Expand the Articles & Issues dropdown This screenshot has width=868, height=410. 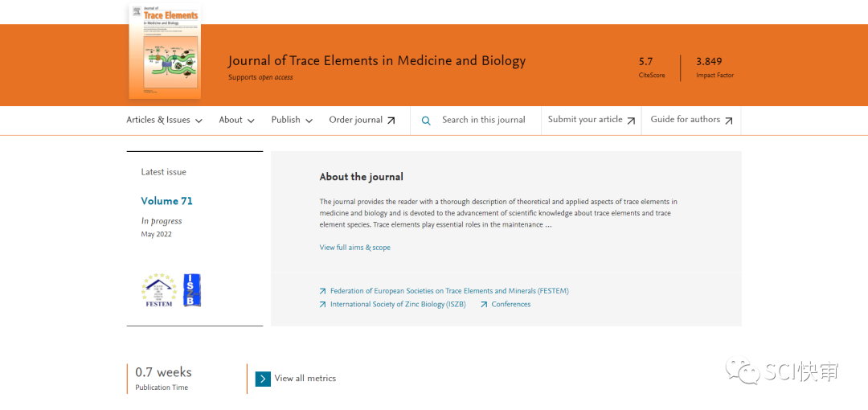(164, 120)
